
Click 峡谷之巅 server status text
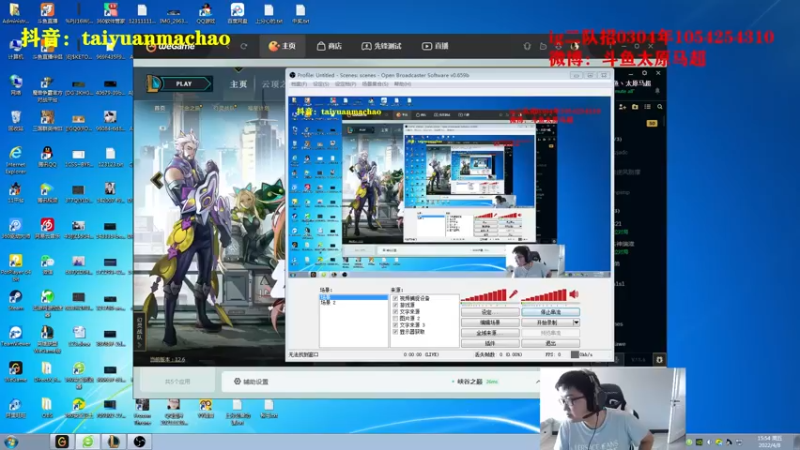click(470, 382)
